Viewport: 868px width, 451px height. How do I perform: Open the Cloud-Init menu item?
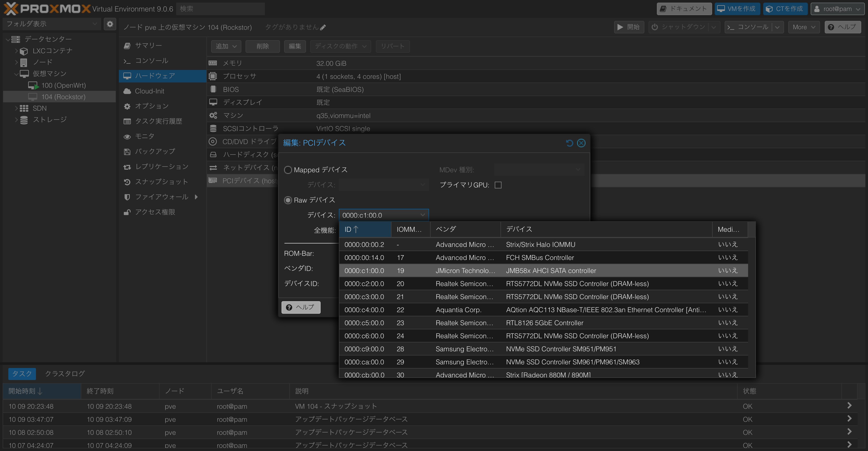tap(149, 91)
